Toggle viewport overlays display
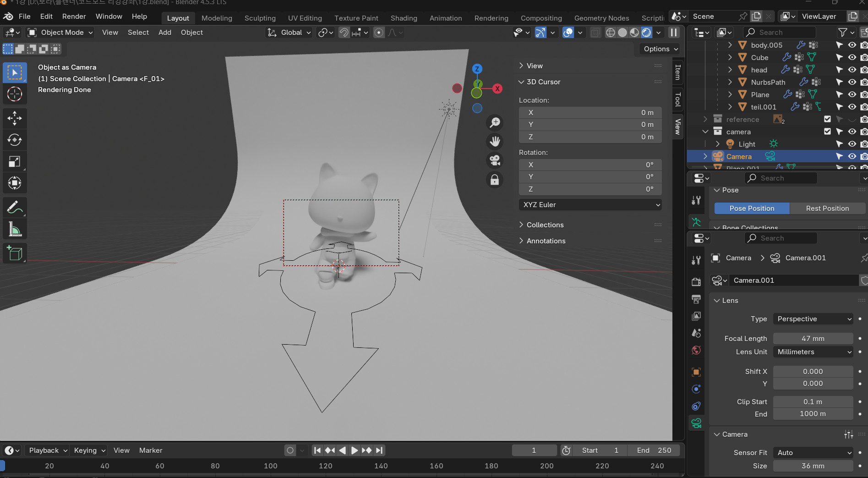The height and width of the screenshot is (478, 868). [568, 33]
